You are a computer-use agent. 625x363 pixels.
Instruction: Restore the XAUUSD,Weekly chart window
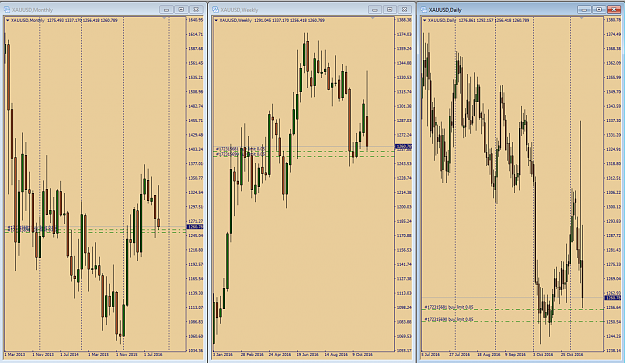tap(390, 10)
